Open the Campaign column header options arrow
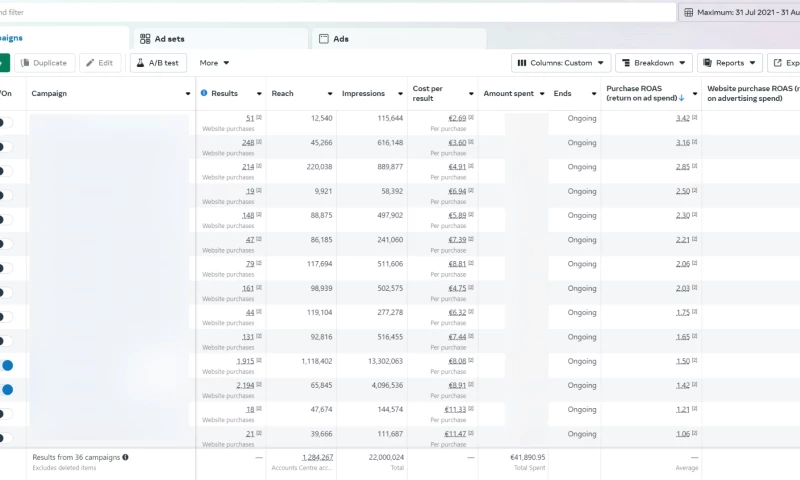Screen dimensions: 800x480 (x=188, y=94)
